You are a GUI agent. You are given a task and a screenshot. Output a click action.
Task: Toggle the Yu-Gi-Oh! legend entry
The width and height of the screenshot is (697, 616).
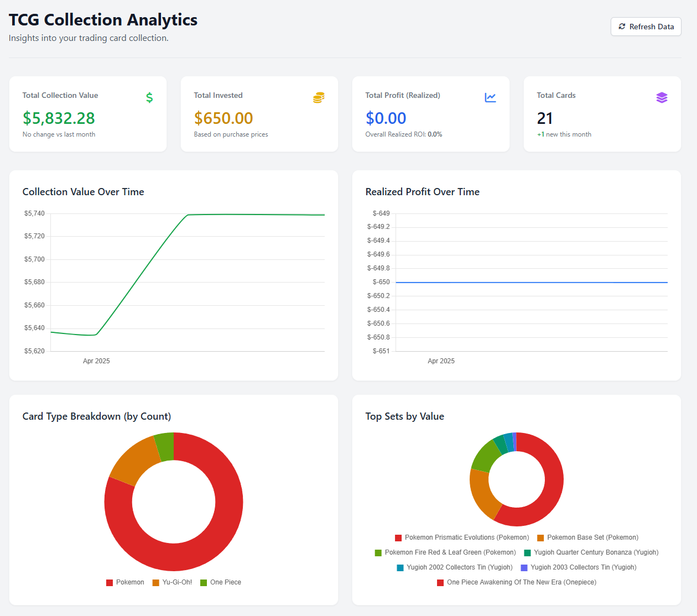click(x=173, y=582)
